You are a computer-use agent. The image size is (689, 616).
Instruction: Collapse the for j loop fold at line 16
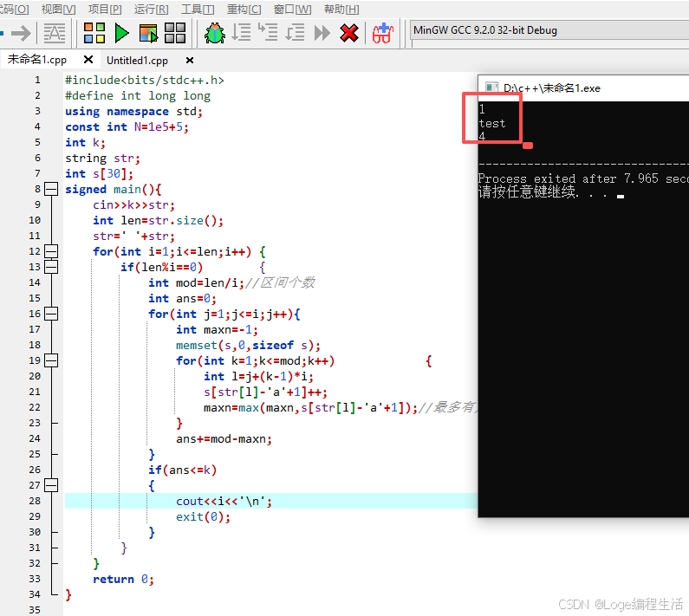point(51,314)
